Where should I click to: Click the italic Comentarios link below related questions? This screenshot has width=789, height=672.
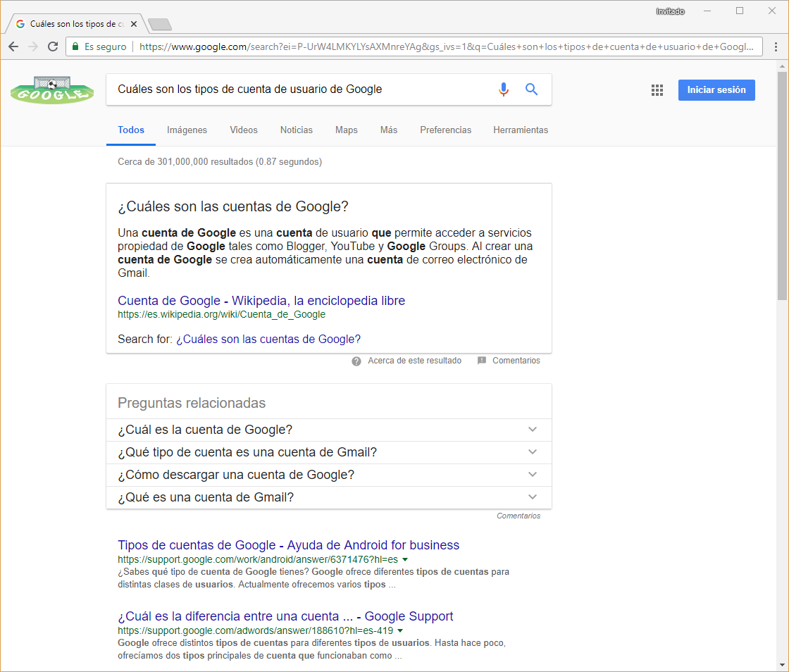point(518,516)
